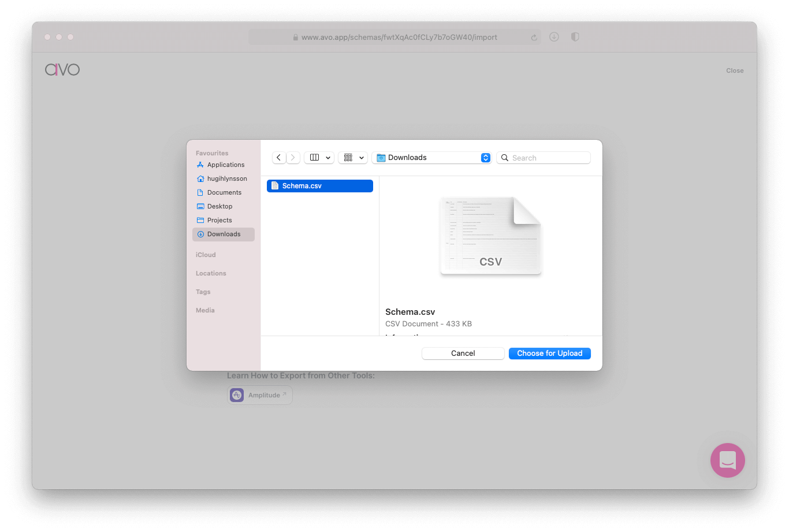This screenshot has height=532, width=789.
Task: Cancel the file selection dialog
Action: [463, 353]
